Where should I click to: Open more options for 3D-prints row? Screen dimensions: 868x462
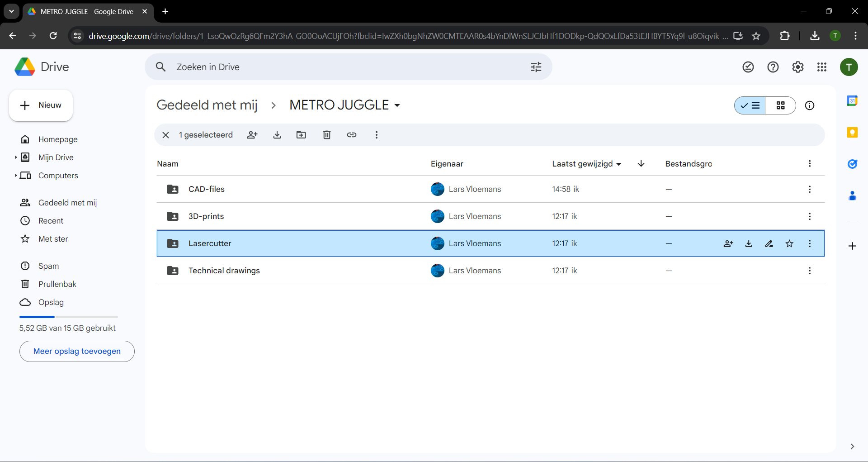(x=810, y=216)
